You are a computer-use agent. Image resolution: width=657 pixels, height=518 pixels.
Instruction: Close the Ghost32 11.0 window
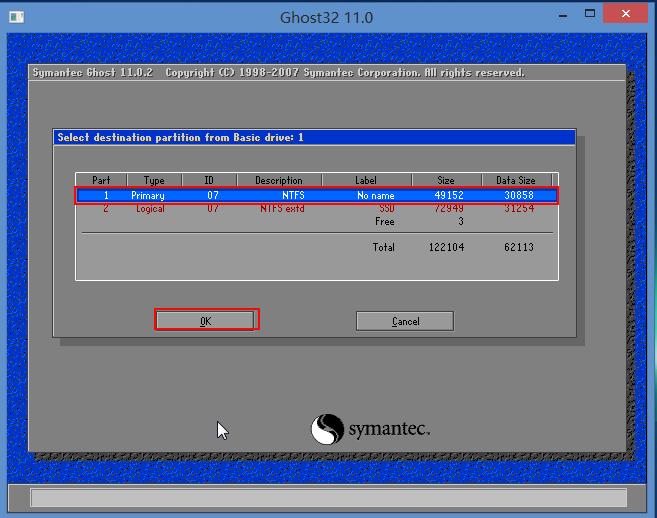(x=626, y=14)
